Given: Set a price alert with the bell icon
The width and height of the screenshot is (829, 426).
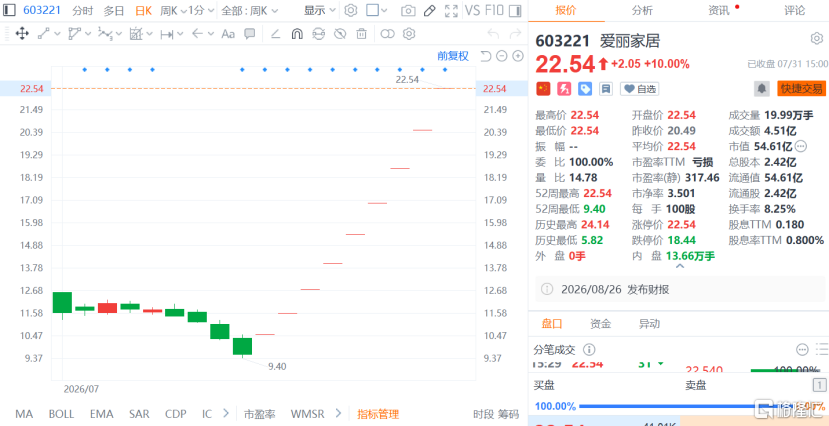Looking at the screenshot, I should [x=762, y=89].
